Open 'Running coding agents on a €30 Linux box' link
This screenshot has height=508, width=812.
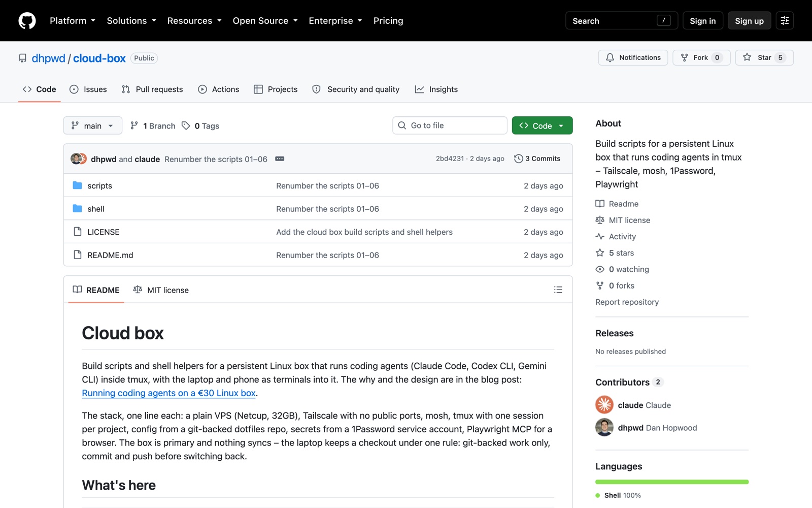(169, 393)
